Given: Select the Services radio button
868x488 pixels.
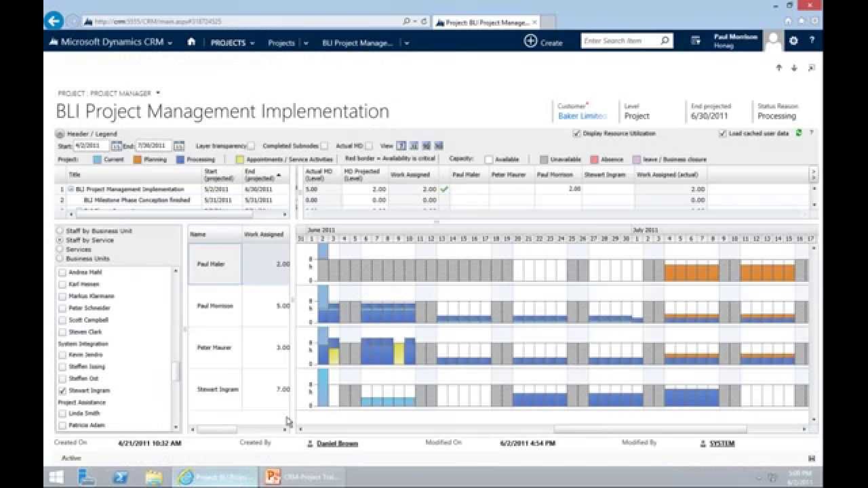Looking at the screenshot, I should click(x=60, y=249).
